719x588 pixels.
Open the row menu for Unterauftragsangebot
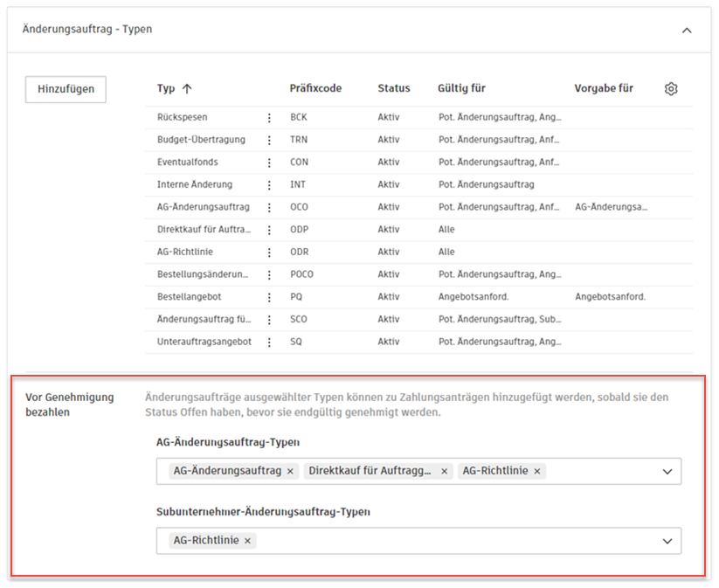(268, 341)
